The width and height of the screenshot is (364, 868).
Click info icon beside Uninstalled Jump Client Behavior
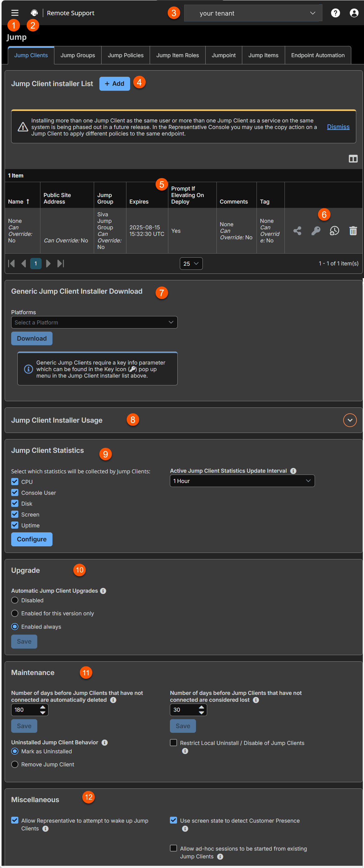[104, 742]
